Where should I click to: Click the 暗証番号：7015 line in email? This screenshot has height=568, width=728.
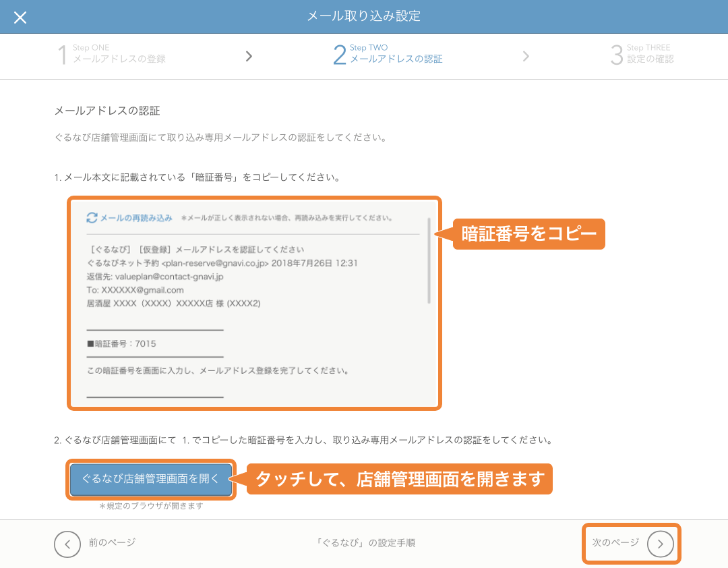pos(121,344)
